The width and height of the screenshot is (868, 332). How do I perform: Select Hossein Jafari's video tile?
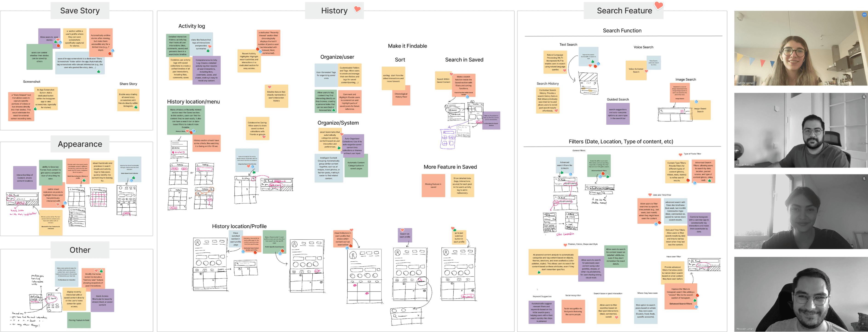[801, 294]
